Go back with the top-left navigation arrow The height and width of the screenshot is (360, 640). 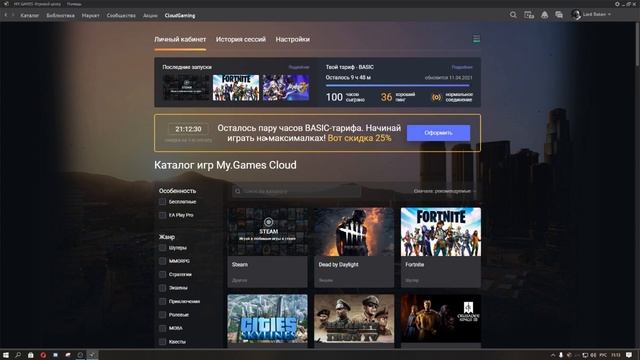click(x=6, y=15)
